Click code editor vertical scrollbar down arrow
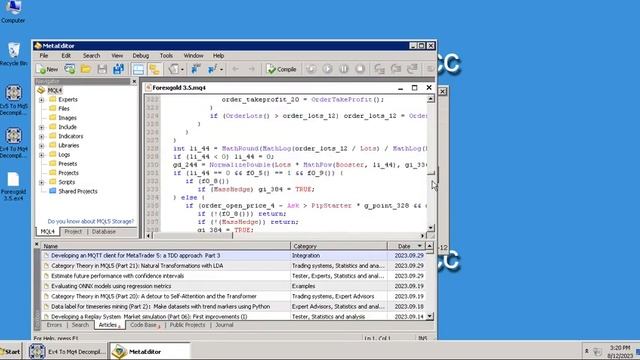Image resolution: width=640 pixels, height=360 pixels. pyautogui.click(x=431, y=228)
